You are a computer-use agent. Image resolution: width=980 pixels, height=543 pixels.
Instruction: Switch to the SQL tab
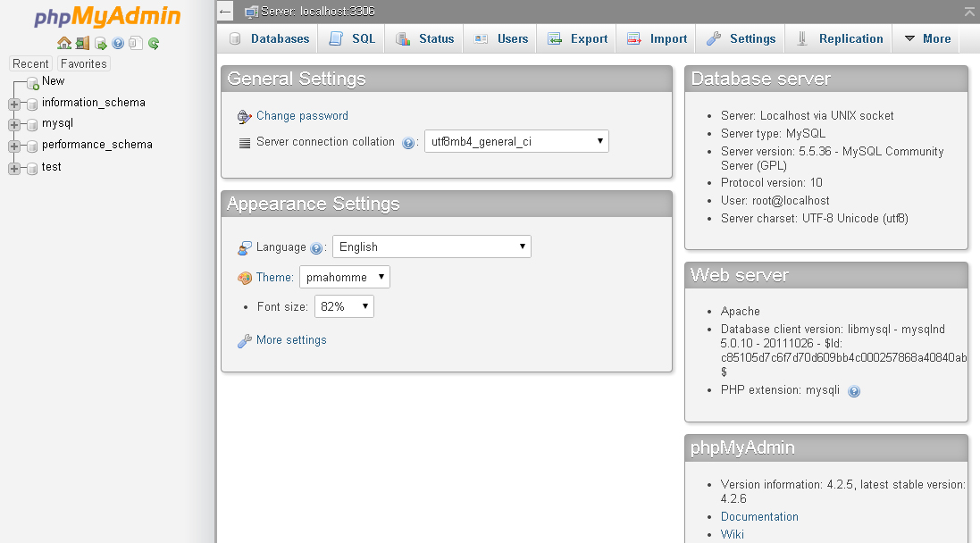click(352, 38)
